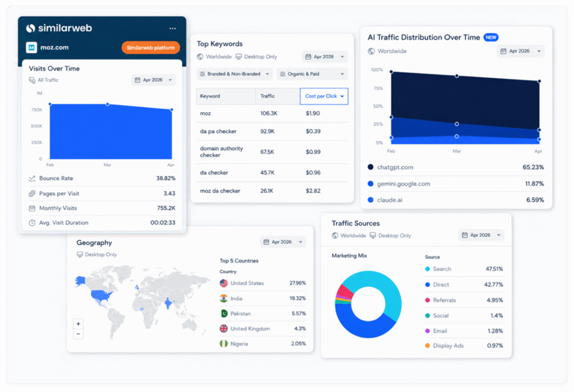The width and height of the screenshot is (574, 392).
Task: Open the three-dot menu in Similarweb header
Action: [x=173, y=28]
